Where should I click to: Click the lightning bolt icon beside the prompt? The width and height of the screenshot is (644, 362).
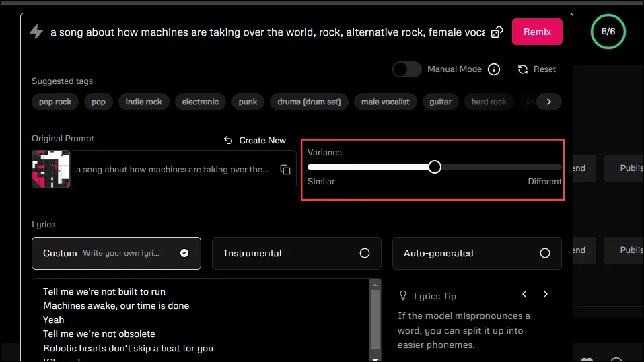coord(36,32)
